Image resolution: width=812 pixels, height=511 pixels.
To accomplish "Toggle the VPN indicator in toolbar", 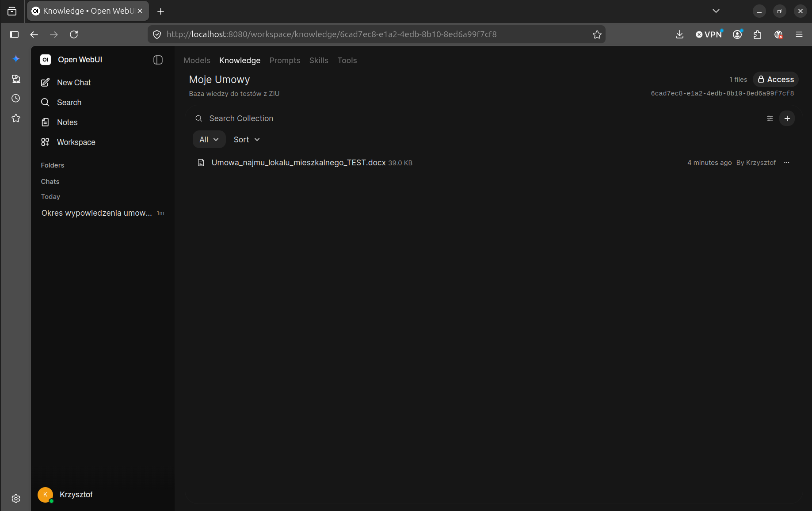I will tap(709, 34).
